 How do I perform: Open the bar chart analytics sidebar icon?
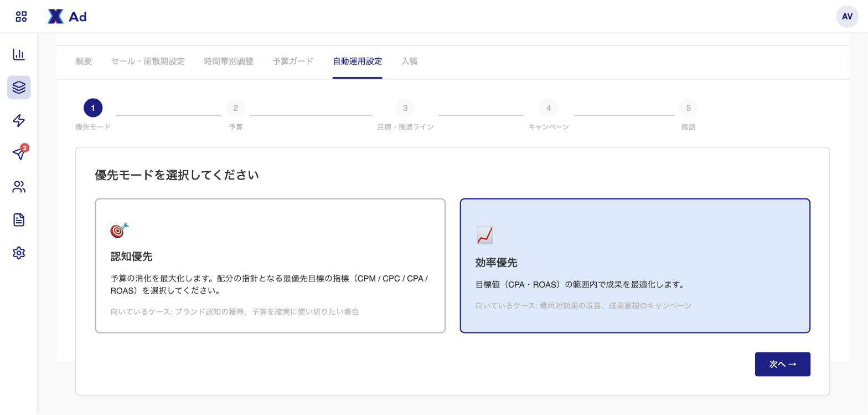pyautogui.click(x=19, y=54)
